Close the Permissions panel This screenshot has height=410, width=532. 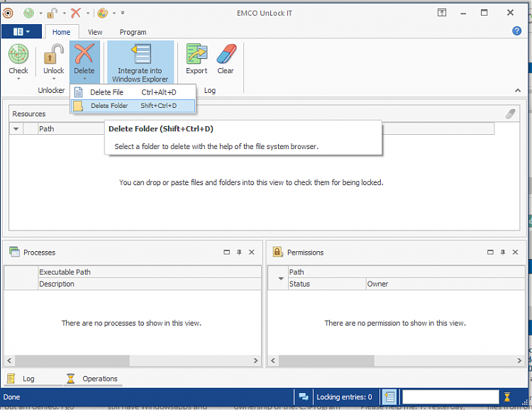coord(515,253)
